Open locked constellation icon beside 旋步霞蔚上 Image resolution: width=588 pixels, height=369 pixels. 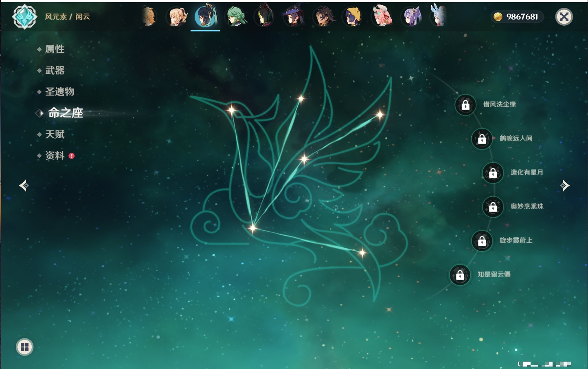coord(482,241)
